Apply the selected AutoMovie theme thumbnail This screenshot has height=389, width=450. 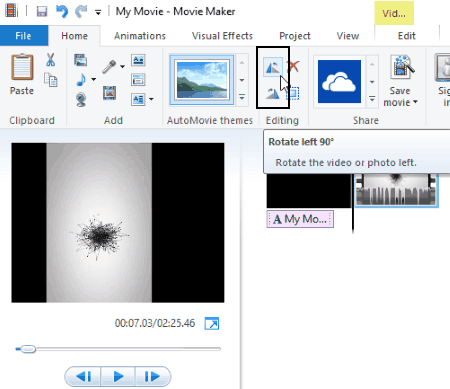[x=202, y=80]
